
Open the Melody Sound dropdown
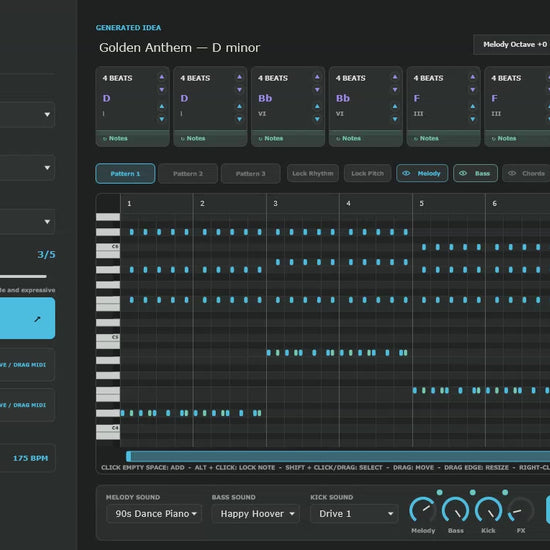154,514
